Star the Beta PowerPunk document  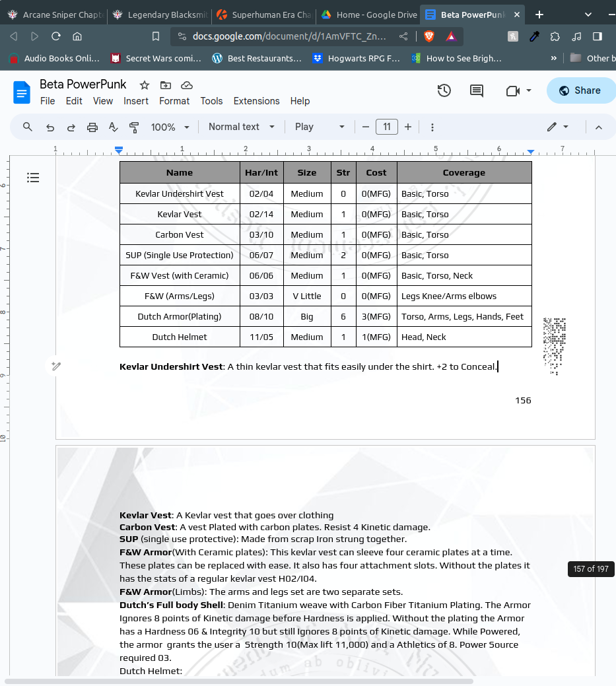145,85
